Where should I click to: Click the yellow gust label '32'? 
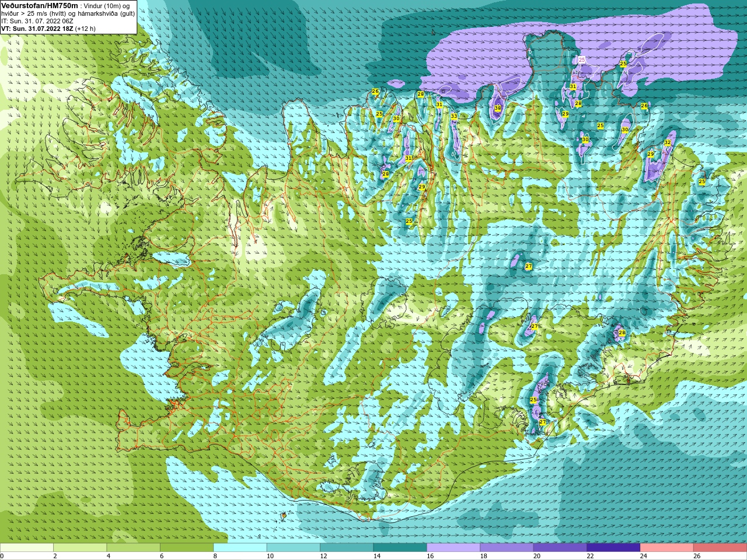[667, 142]
